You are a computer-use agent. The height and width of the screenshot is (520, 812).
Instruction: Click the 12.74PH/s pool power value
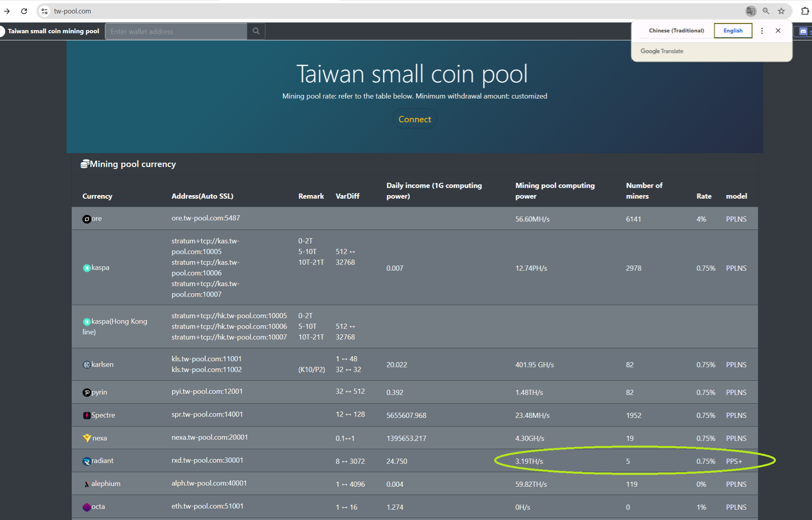coord(531,268)
